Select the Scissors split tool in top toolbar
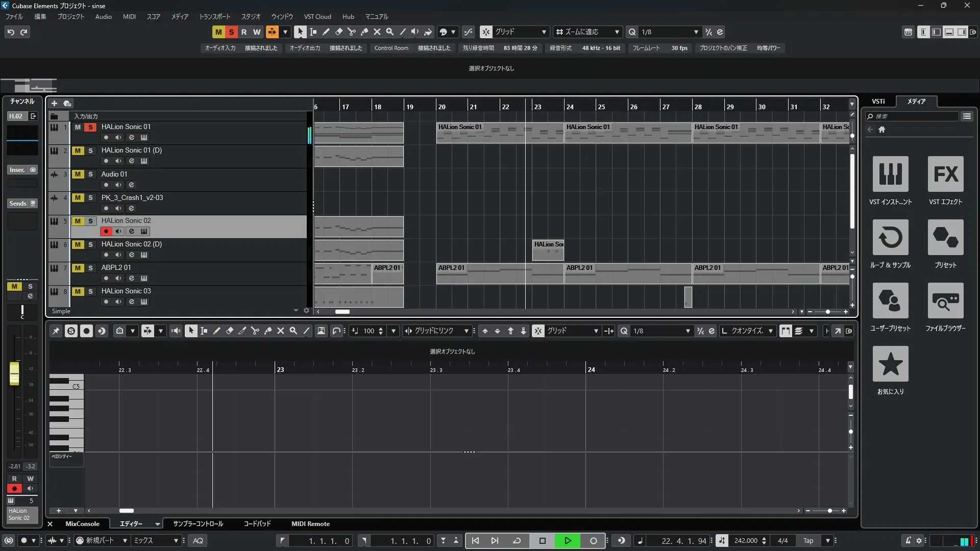The width and height of the screenshot is (980, 551). click(352, 32)
